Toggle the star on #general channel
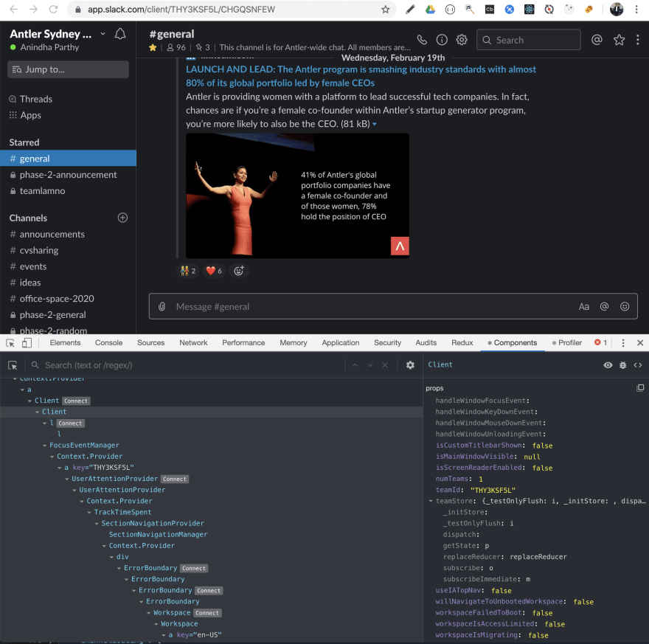Viewport: 649px width, 644px height. pyautogui.click(x=153, y=48)
